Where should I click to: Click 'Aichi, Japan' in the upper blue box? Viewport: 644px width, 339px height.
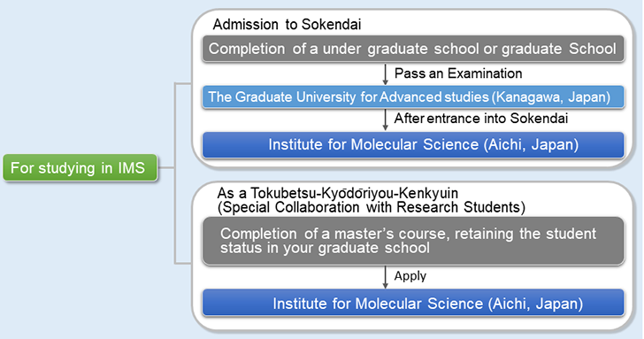531,144
